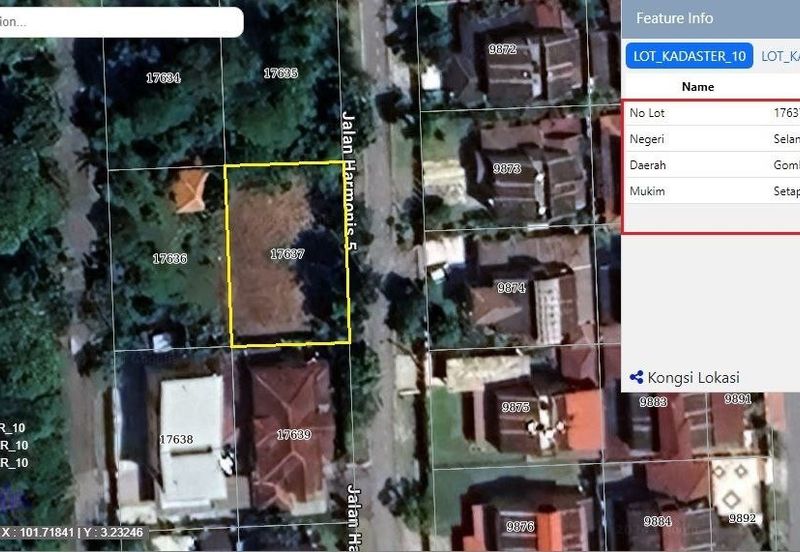Screen dimensions: 800x552
Task: Click the Jalan Harmonis 5 road label
Action: (x=349, y=181)
